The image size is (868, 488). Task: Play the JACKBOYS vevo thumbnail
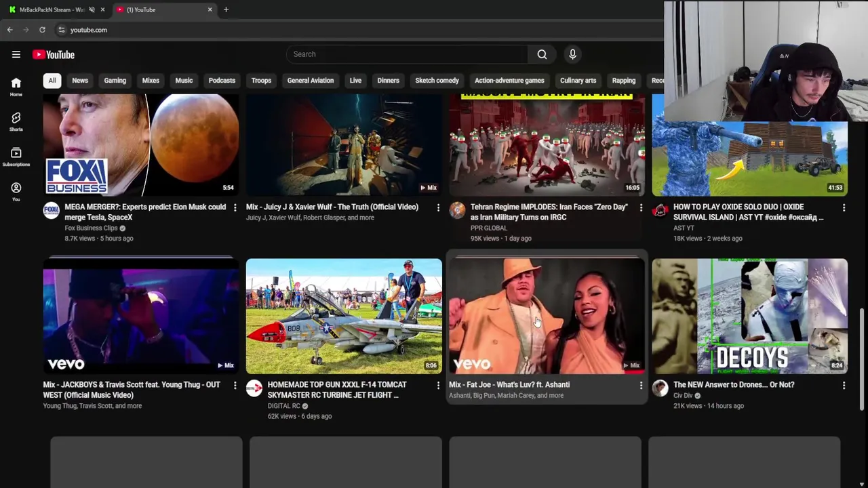141,316
